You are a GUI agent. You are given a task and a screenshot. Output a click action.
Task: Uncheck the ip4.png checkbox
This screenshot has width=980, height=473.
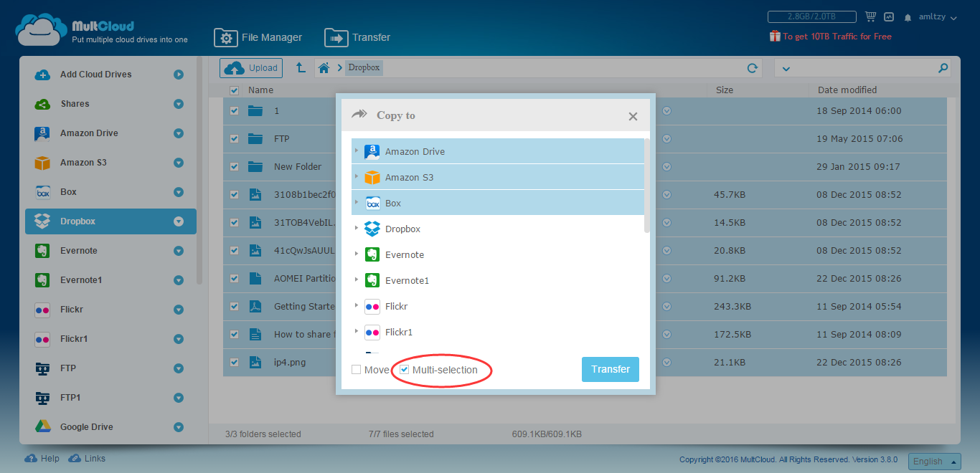(x=234, y=363)
